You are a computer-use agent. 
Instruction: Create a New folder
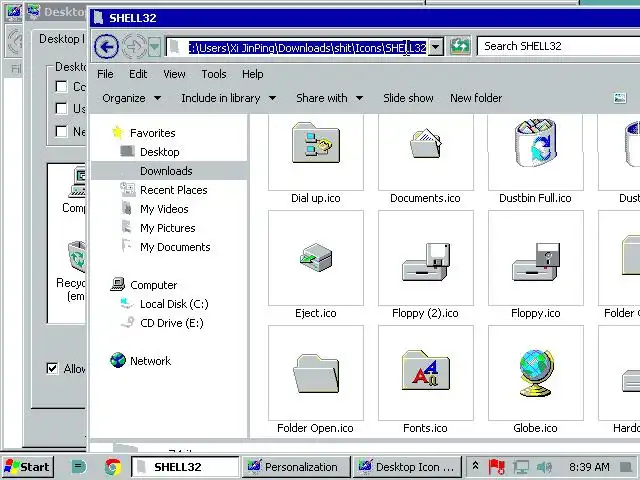476,98
